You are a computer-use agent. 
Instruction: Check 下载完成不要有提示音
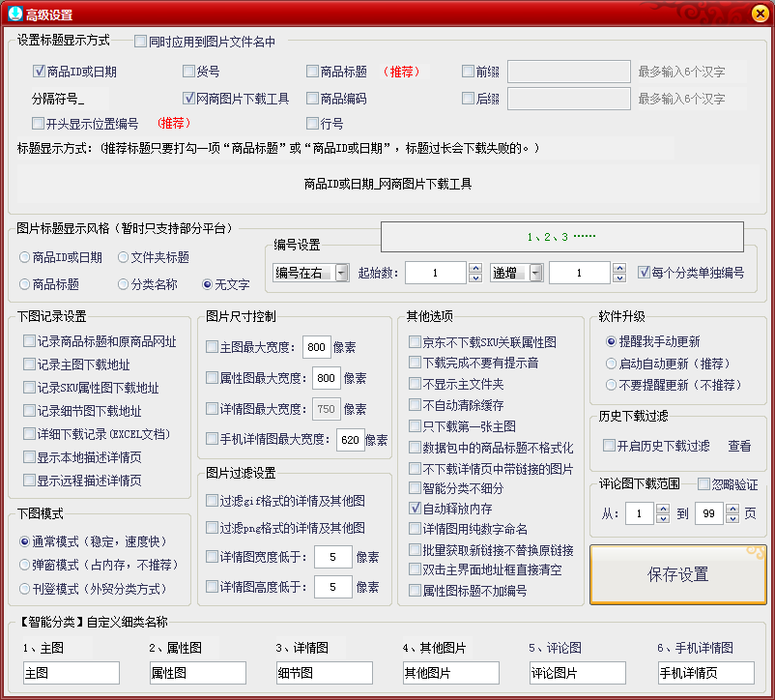click(x=415, y=363)
